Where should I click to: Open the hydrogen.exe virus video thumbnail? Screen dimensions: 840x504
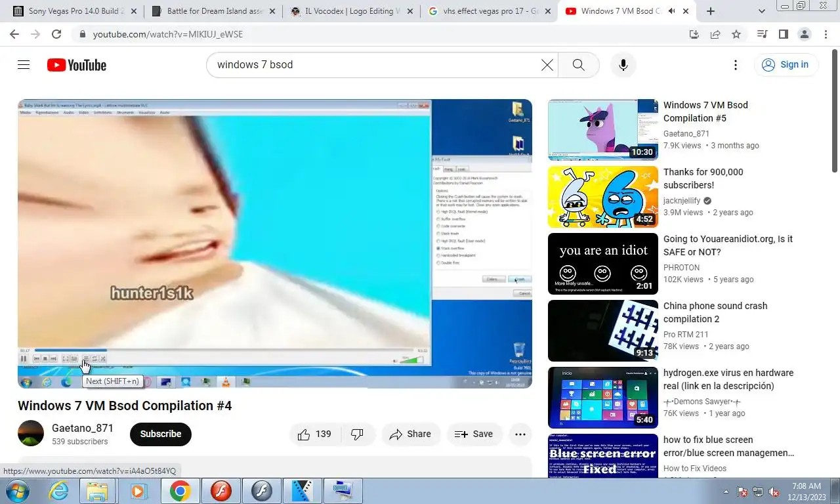pyautogui.click(x=603, y=398)
